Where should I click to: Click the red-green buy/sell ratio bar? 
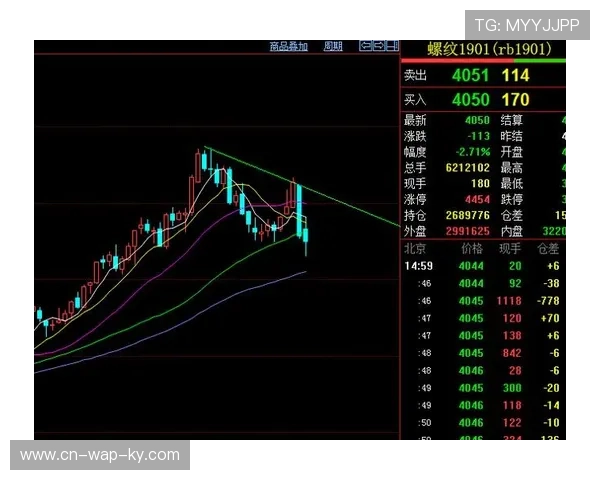point(483,61)
